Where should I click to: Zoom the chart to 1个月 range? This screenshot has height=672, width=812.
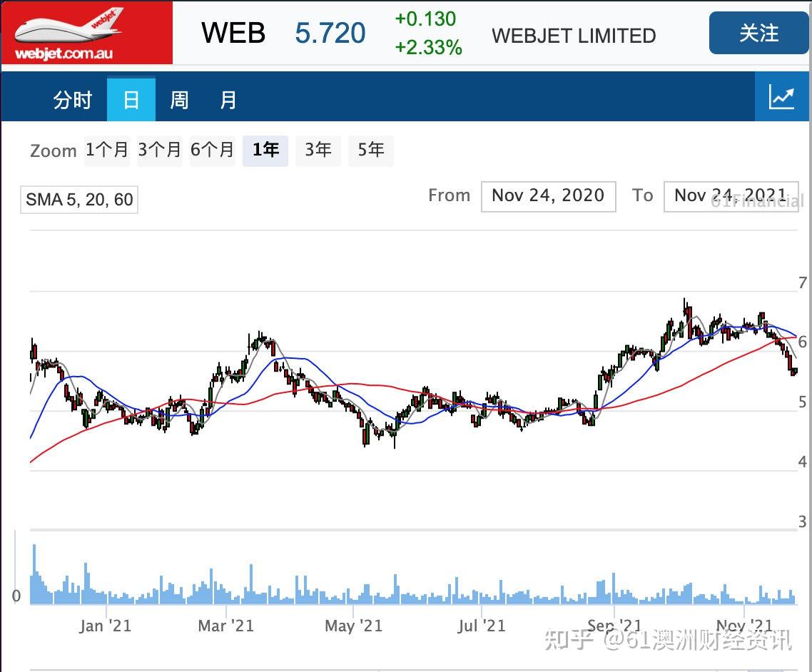coord(107,151)
